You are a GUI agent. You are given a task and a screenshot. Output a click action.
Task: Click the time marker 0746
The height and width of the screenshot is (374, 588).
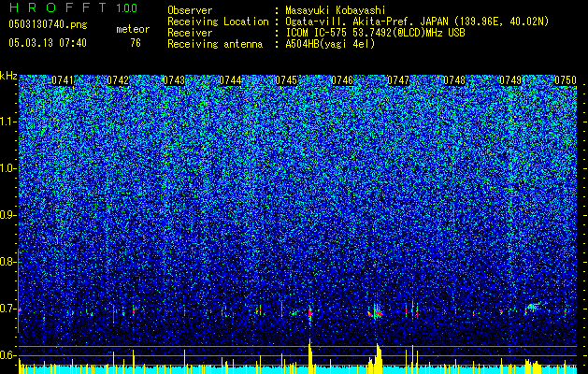pos(342,80)
